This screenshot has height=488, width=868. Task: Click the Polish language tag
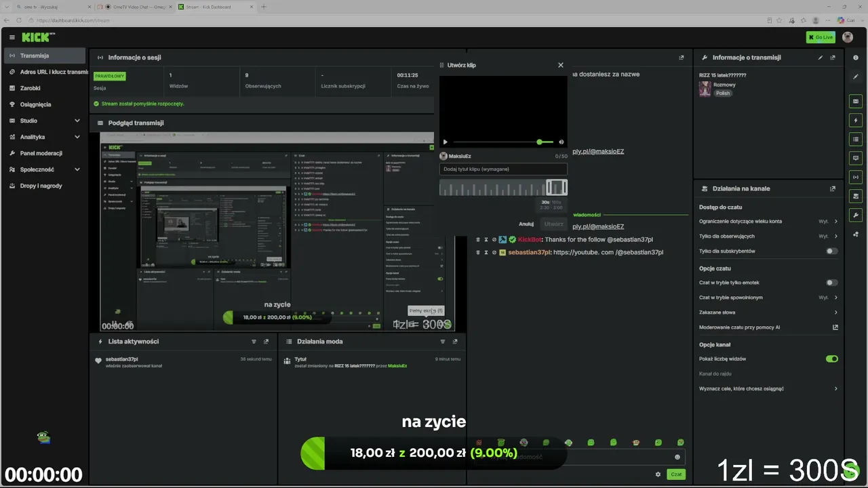click(723, 93)
